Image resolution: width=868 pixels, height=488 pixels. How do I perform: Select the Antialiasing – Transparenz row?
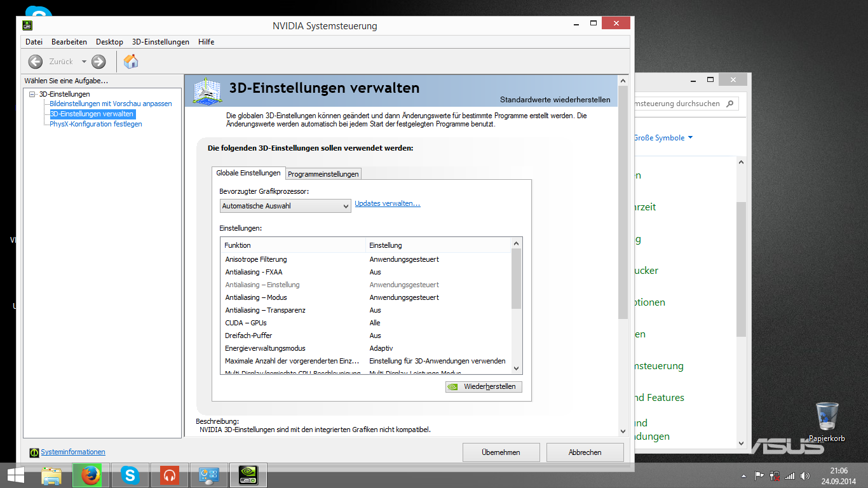coord(366,310)
